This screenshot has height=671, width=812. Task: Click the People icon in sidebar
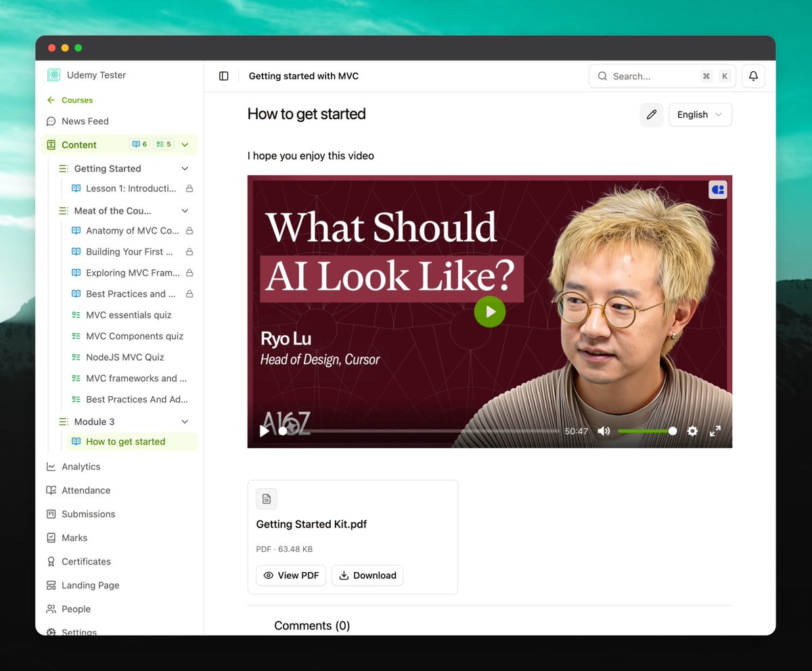pos(51,609)
